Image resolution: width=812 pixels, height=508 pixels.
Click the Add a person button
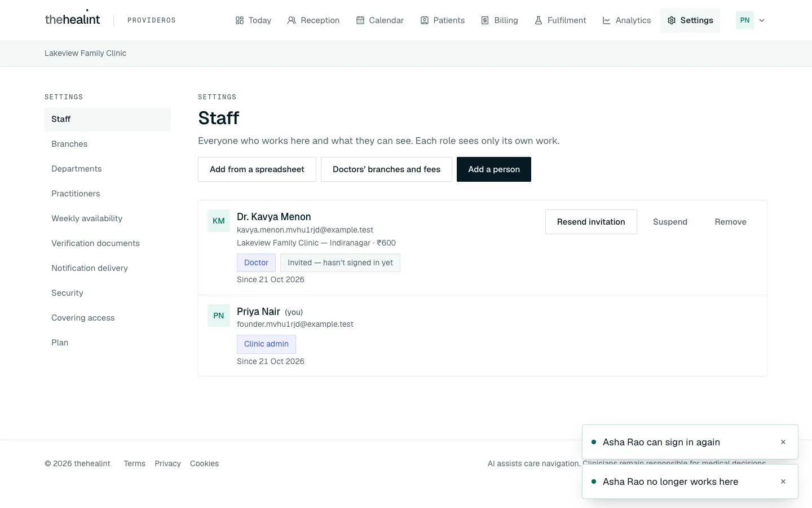494,169
